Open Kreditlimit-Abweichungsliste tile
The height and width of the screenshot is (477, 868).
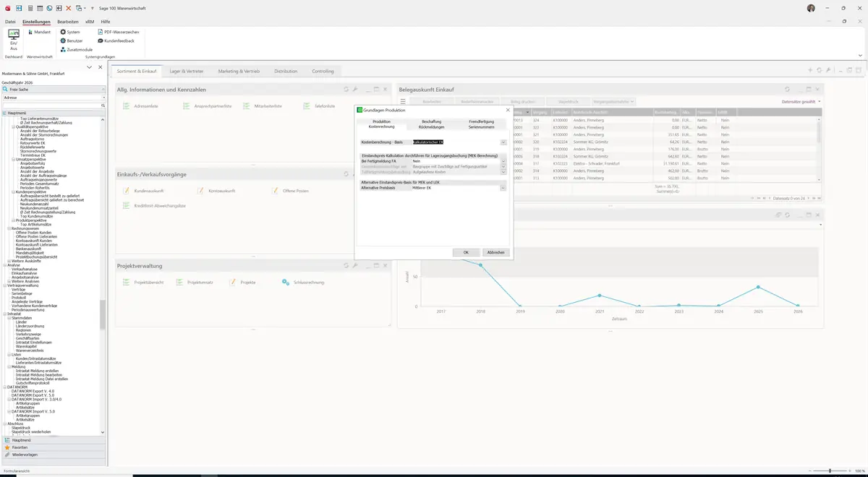click(154, 206)
